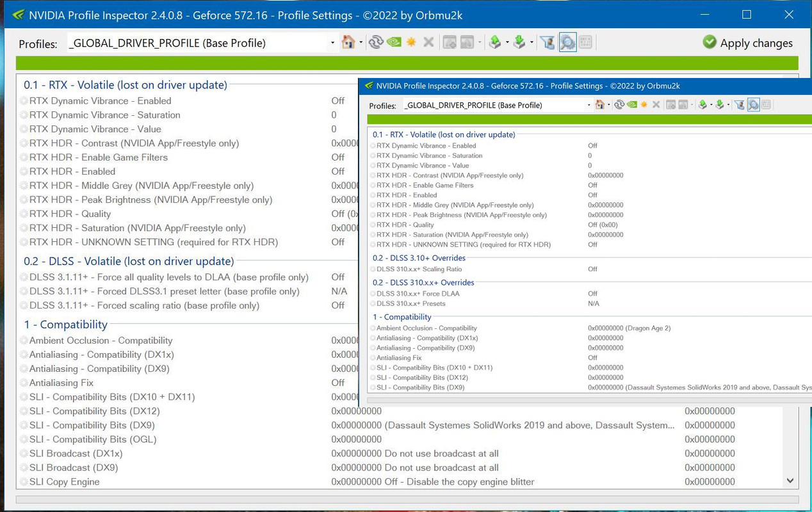Screen dimensions: 812x512
Task: Click the NVIDIA logo icon in small window toolbar
Action: click(x=631, y=104)
